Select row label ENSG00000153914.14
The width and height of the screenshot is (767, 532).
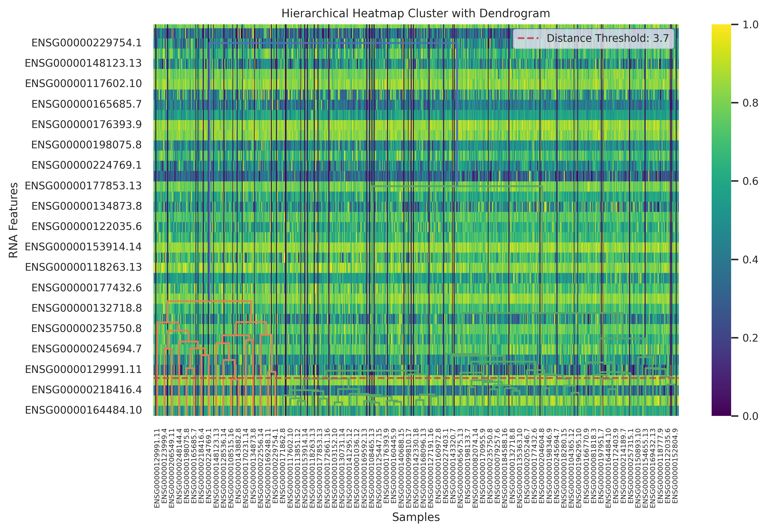pos(83,247)
